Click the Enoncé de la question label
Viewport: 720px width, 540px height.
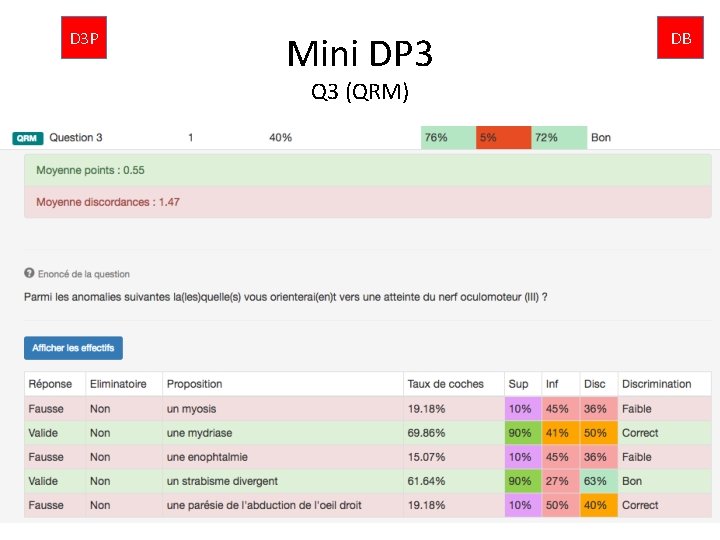coord(84,274)
